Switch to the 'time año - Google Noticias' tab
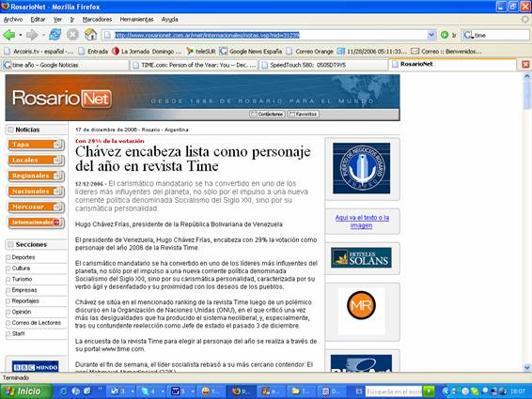Viewport: 532px width, 399px height. 65,65
